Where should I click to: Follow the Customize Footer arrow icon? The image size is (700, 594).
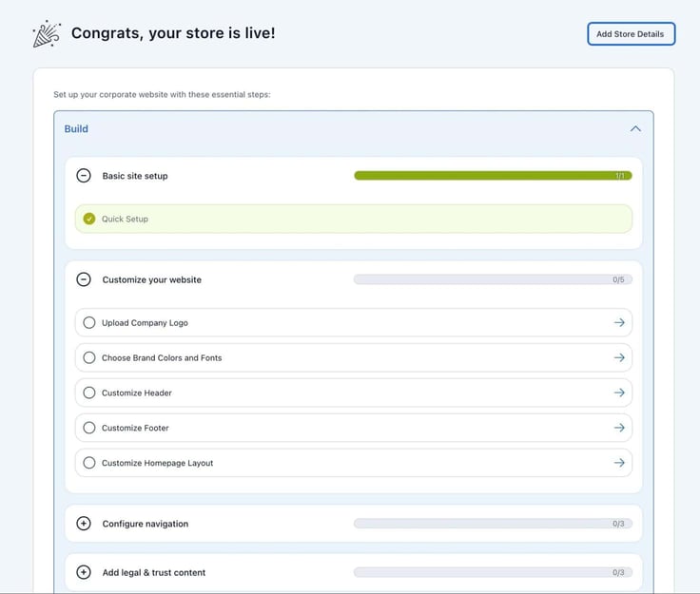tap(619, 428)
